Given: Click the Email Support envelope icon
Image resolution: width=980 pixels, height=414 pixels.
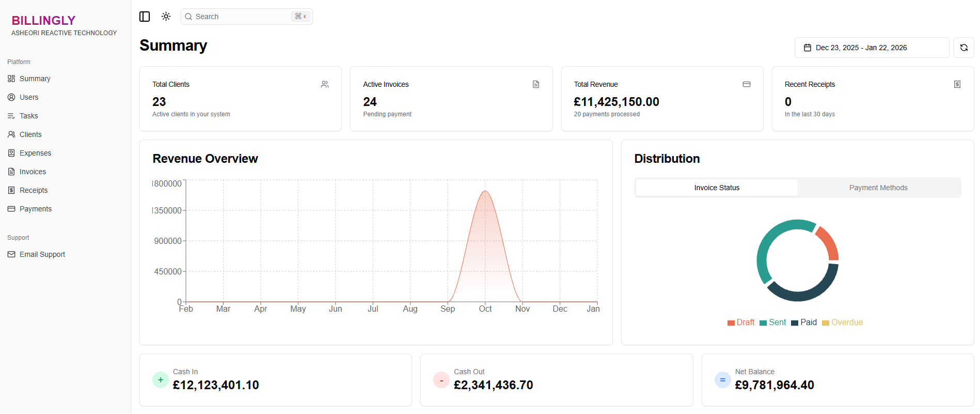Looking at the screenshot, I should pyautogui.click(x=11, y=254).
